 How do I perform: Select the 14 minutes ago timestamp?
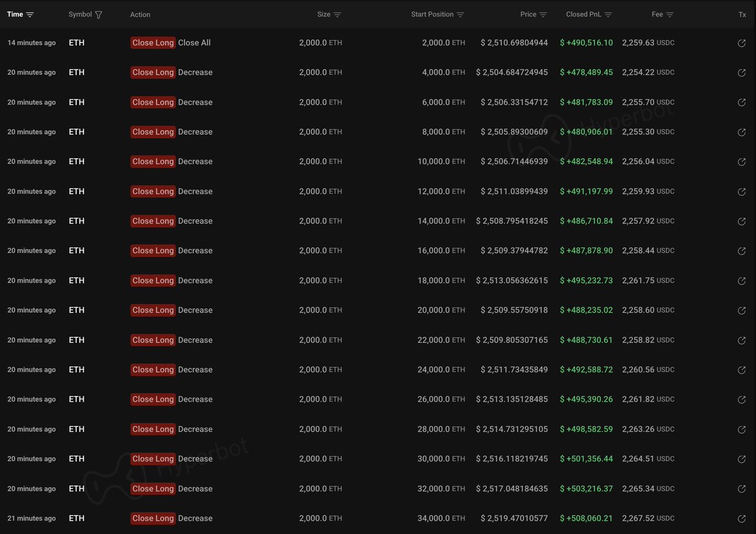click(x=31, y=43)
